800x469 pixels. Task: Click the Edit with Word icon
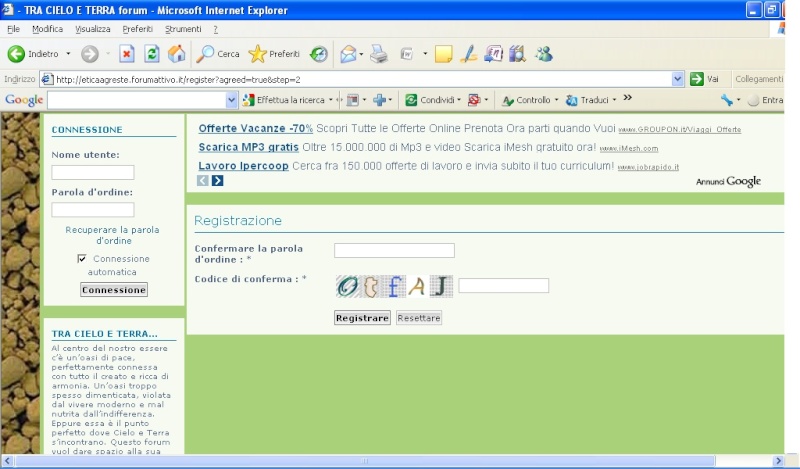[407, 54]
